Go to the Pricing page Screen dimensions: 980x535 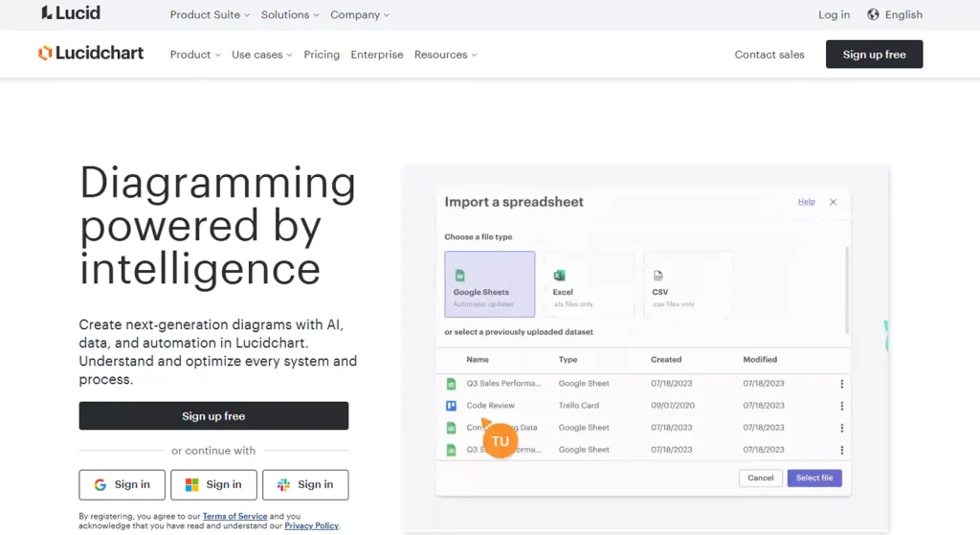[x=322, y=55]
